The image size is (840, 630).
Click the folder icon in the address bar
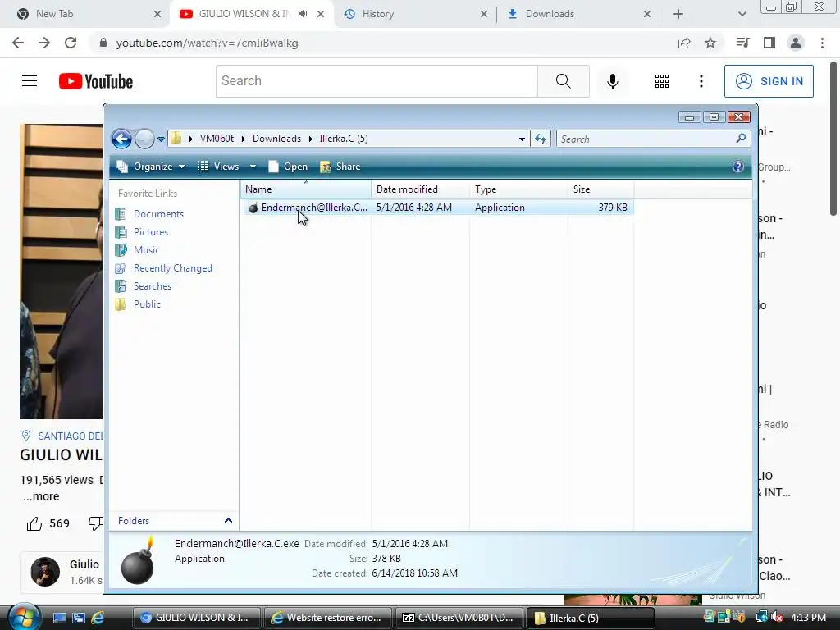(176, 139)
